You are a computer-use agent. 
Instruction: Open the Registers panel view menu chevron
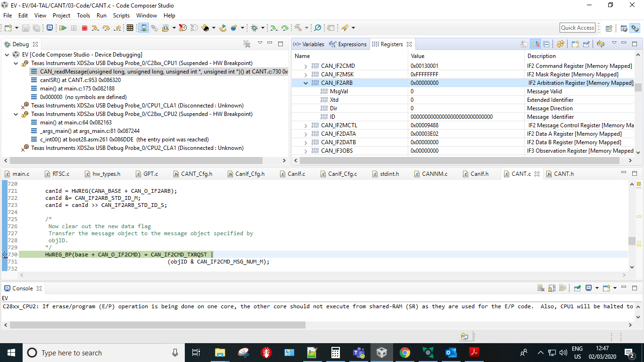coord(614,43)
